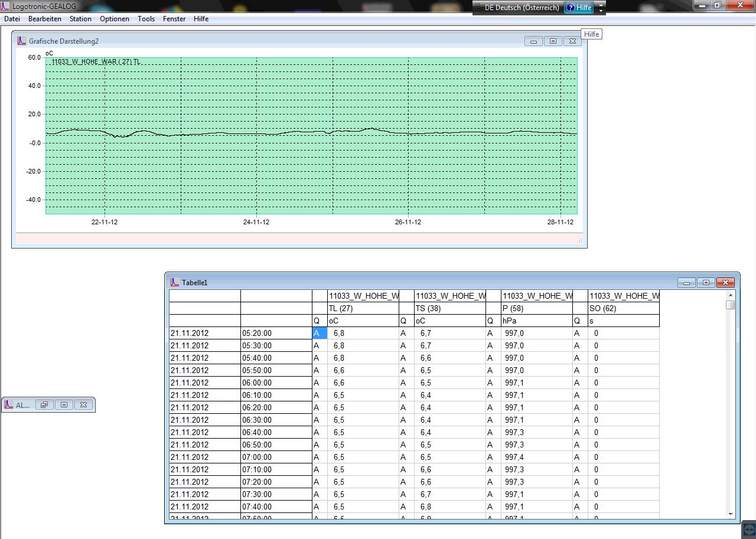Select the highlighted Q cell at 05:20:00

tap(320, 333)
